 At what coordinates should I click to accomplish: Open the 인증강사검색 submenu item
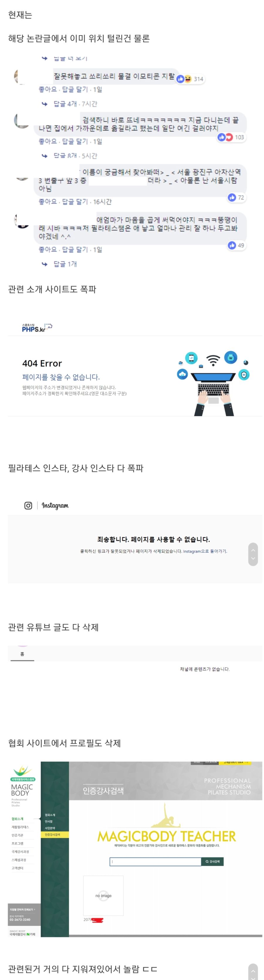[52, 835]
